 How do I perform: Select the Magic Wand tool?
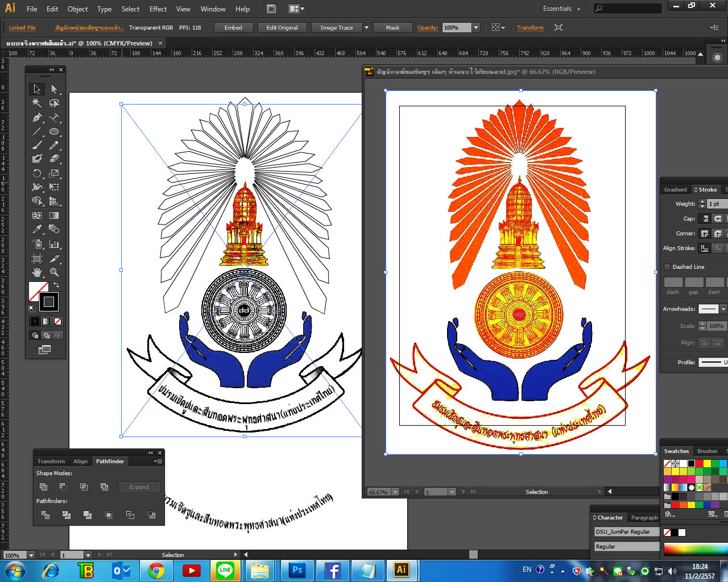(37, 103)
